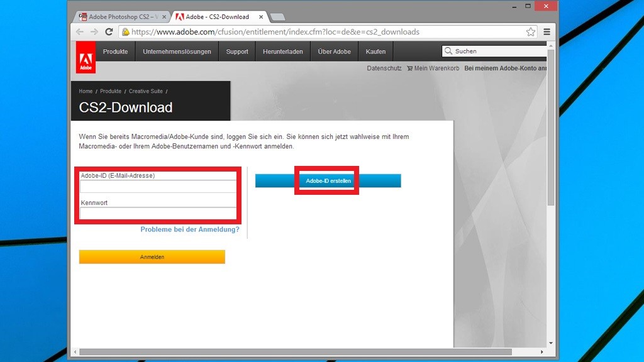Click the Kennwort password field
The image size is (644, 362).
pos(158,213)
